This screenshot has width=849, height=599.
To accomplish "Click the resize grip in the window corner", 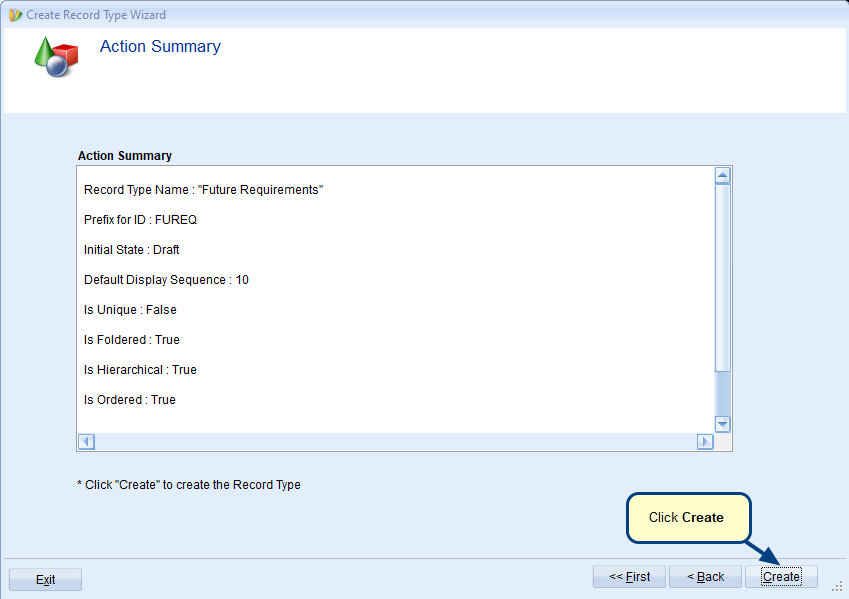I will 837,588.
